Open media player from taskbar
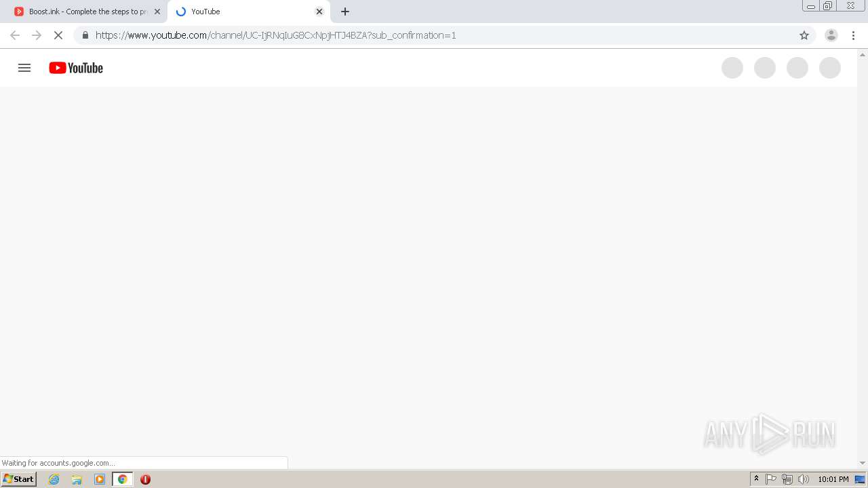Image resolution: width=868 pixels, height=488 pixels. [x=100, y=479]
